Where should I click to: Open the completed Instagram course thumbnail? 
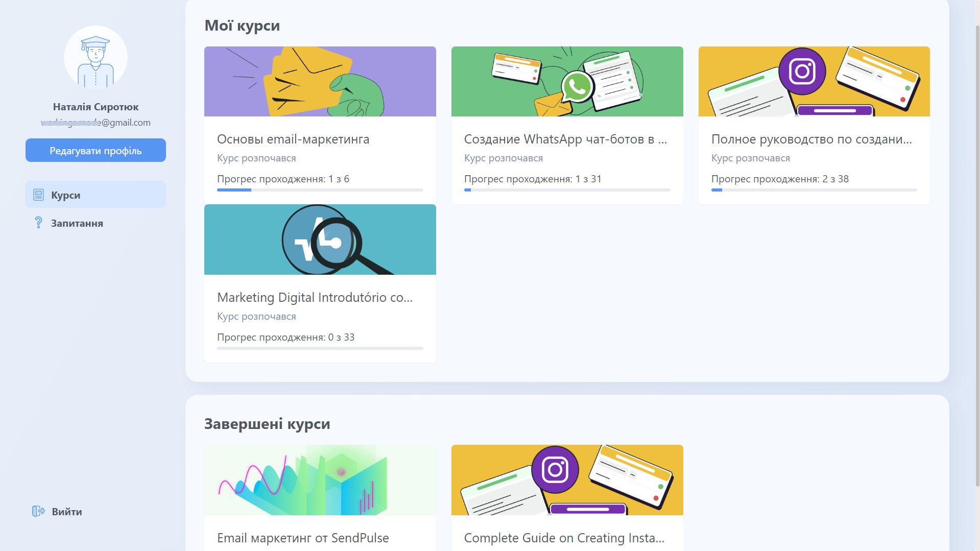[x=567, y=480]
